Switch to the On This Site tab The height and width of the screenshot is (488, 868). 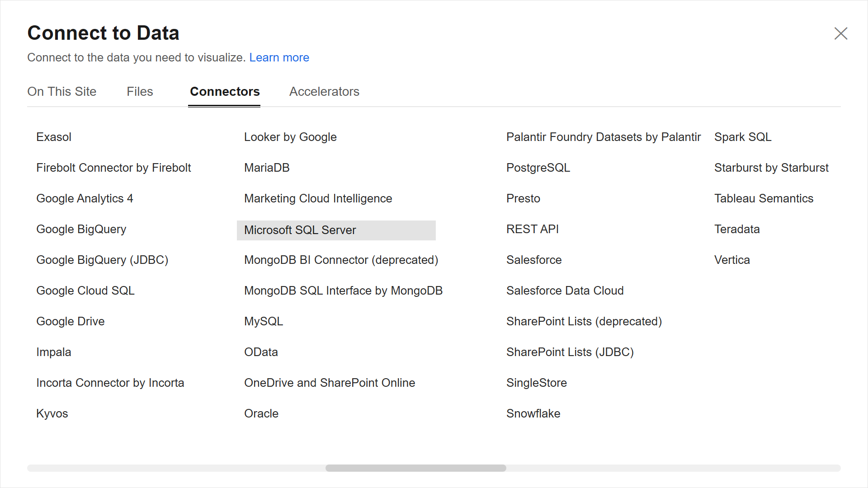[x=62, y=91]
